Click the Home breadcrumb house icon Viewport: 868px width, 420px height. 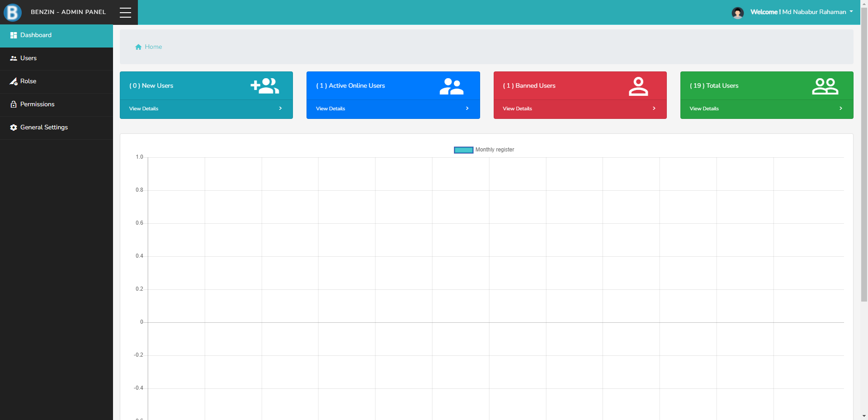click(138, 47)
